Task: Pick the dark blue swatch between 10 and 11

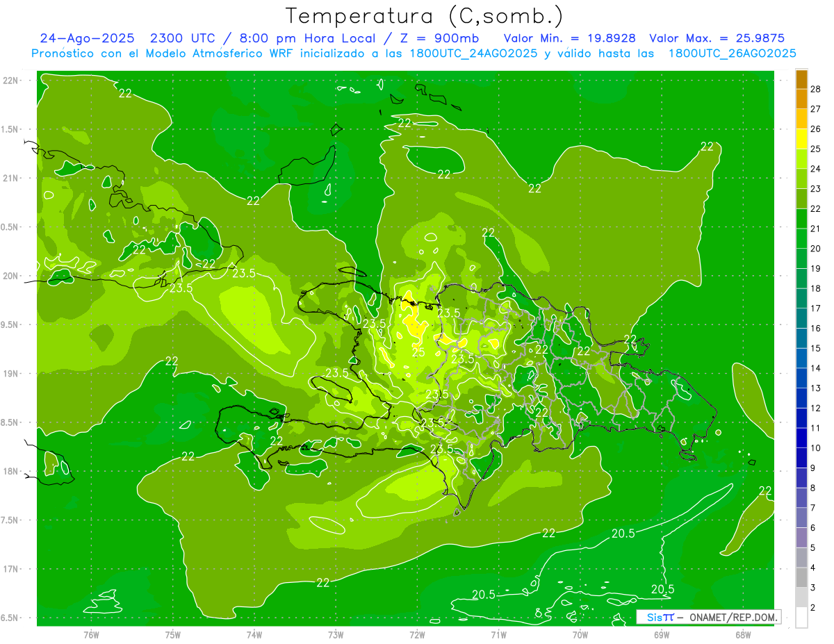Action: (801, 438)
